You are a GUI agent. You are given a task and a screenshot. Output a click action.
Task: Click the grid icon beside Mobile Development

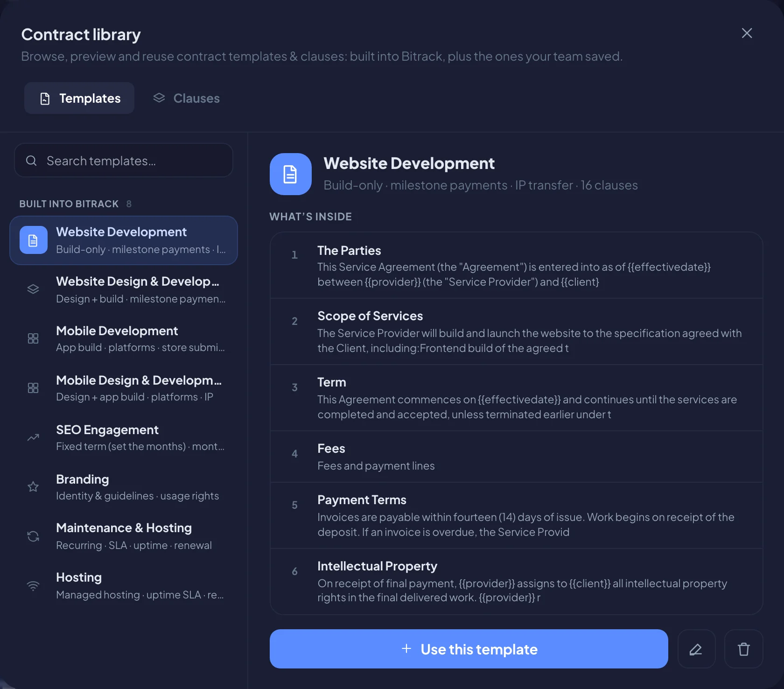tap(33, 338)
